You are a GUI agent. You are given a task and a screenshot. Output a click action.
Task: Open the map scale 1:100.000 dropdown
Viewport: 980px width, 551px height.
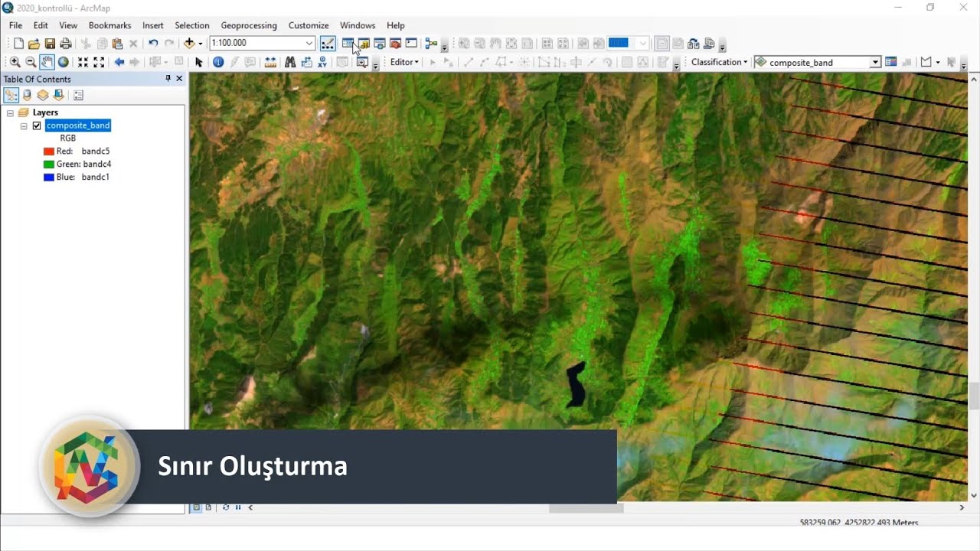(309, 44)
